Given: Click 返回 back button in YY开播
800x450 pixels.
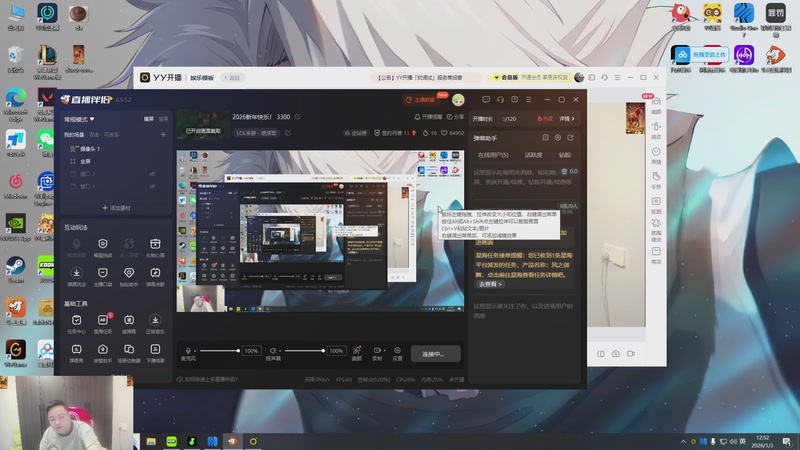Looking at the screenshot, I should tap(232, 78).
